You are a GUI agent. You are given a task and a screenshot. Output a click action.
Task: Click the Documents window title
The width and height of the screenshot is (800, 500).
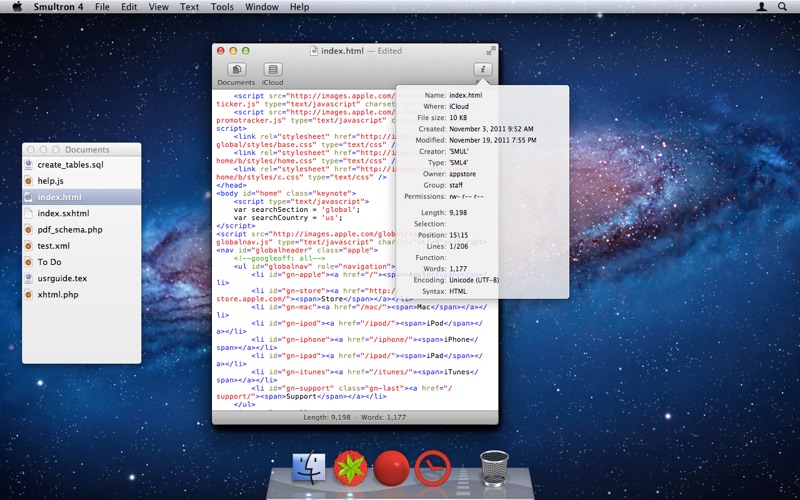(x=87, y=149)
